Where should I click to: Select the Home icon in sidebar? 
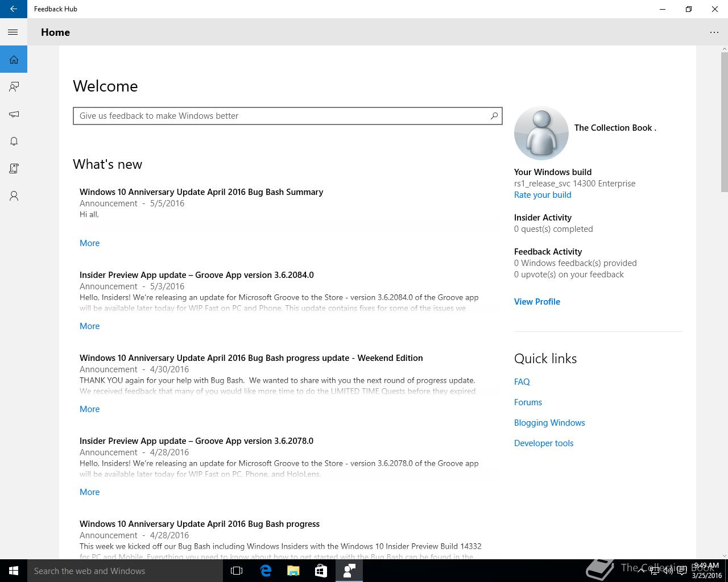tap(14, 59)
